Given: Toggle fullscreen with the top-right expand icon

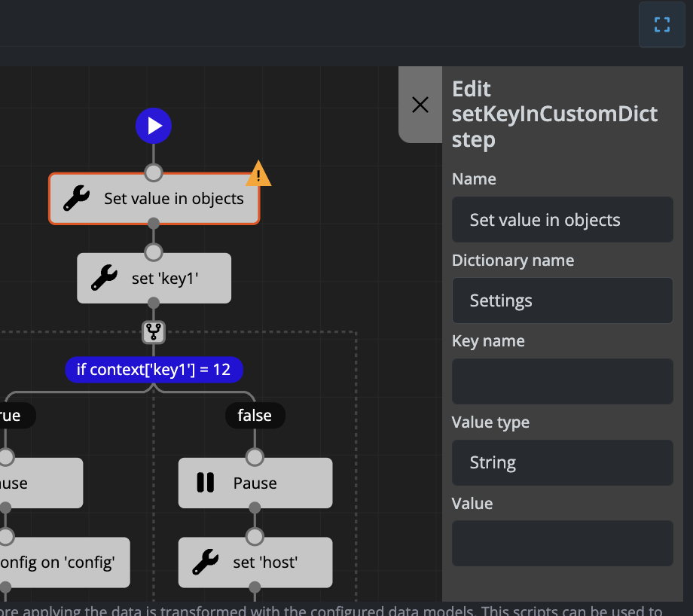Looking at the screenshot, I should click(x=661, y=25).
